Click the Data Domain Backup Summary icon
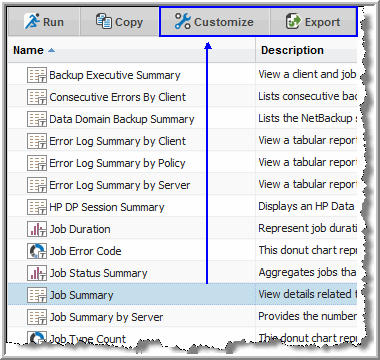 coord(37,119)
